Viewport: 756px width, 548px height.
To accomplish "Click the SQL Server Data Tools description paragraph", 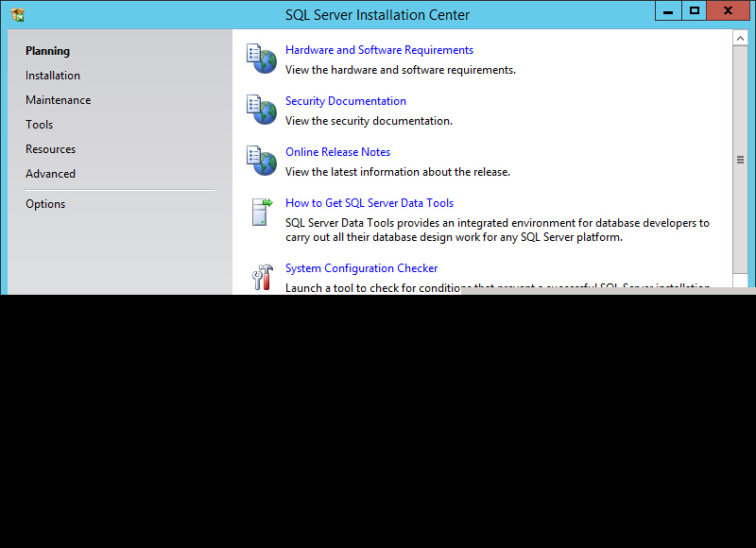I will coord(498,231).
